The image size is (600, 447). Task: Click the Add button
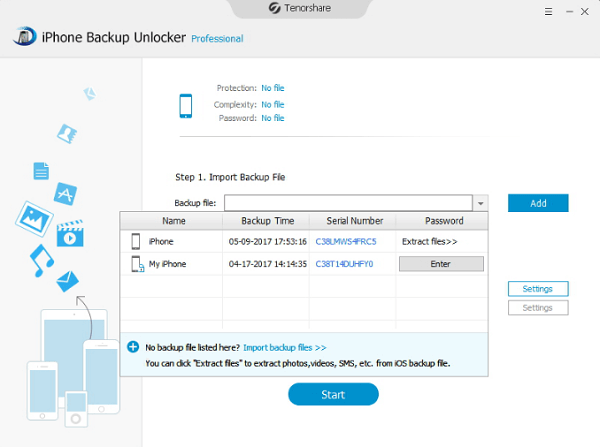[538, 203]
